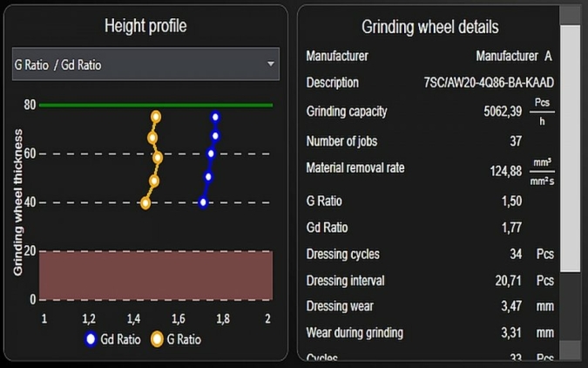
Task: Select the lowest blue Gd Ratio data point
Action: 204,202
